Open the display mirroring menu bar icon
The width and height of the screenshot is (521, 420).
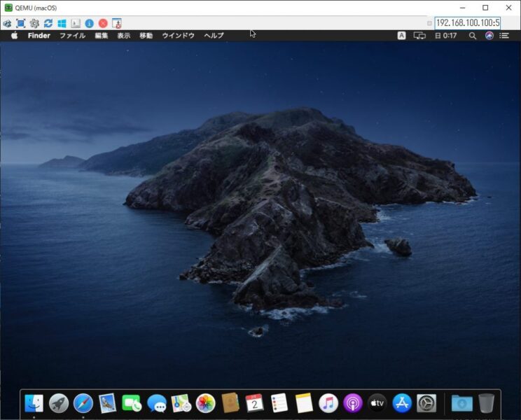(x=419, y=36)
